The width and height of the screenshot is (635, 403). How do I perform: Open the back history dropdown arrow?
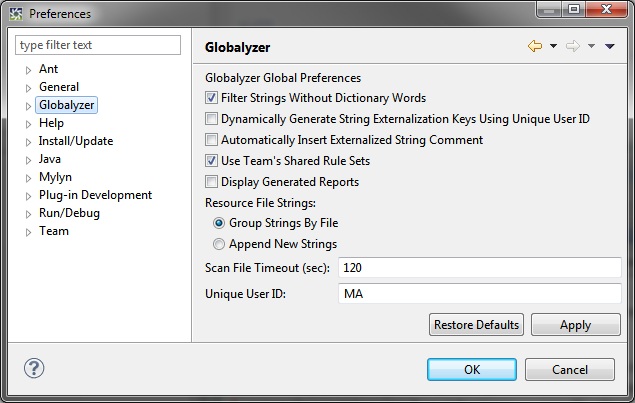[553, 47]
